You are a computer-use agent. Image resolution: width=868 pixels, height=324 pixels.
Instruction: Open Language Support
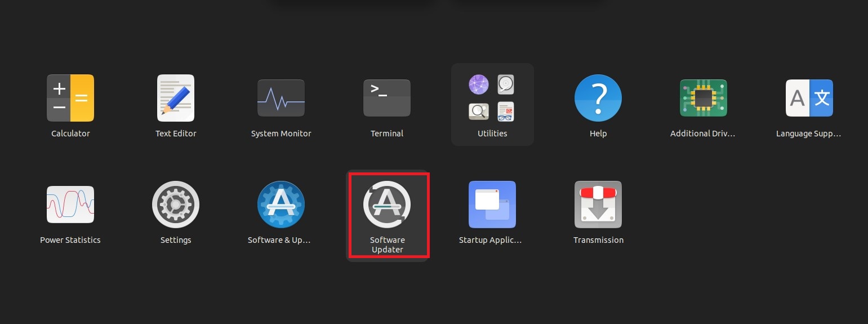click(x=809, y=98)
